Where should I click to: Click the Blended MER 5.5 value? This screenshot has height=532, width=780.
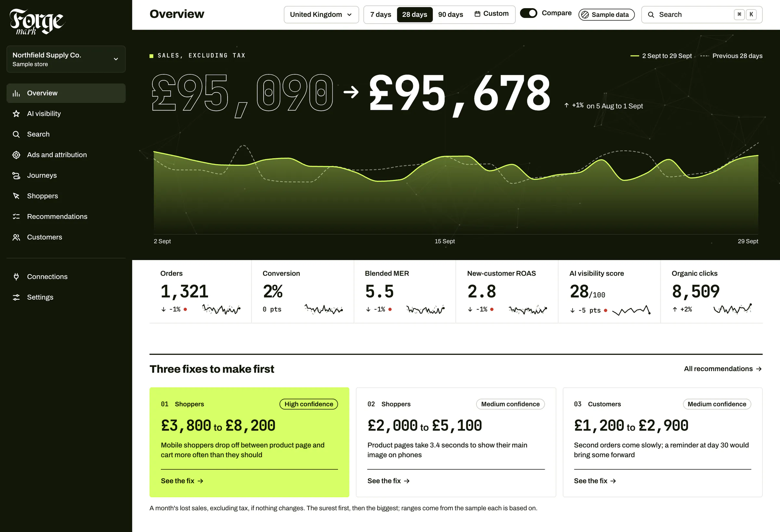coord(379,292)
